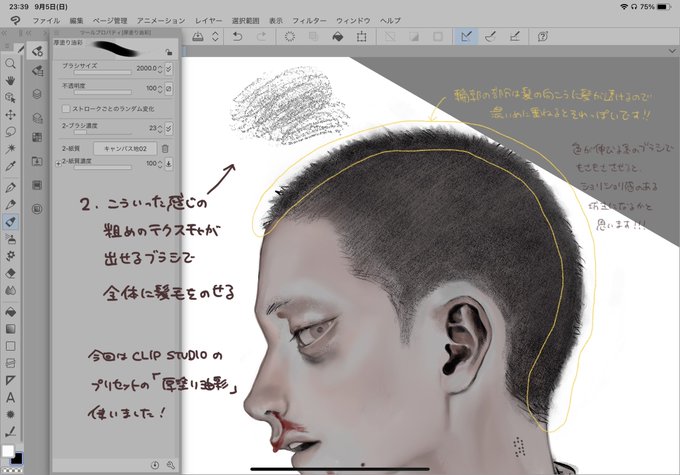Toggle Snap to Ruler in command bar
The image size is (680, 475).
coord(466,36)
